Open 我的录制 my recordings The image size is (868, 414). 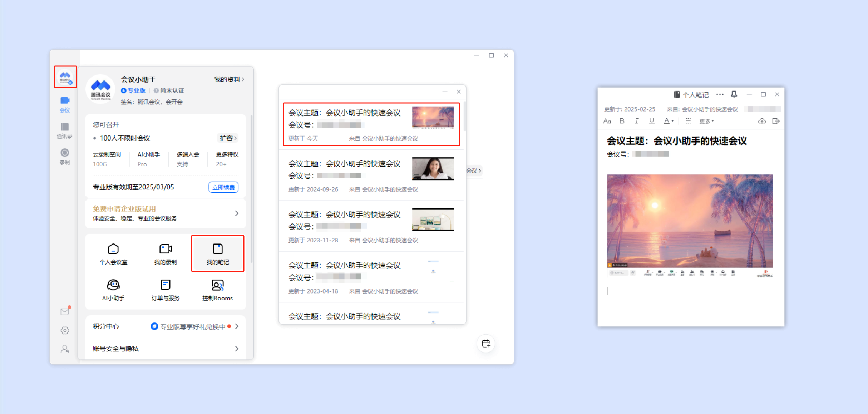click(166, 254)
